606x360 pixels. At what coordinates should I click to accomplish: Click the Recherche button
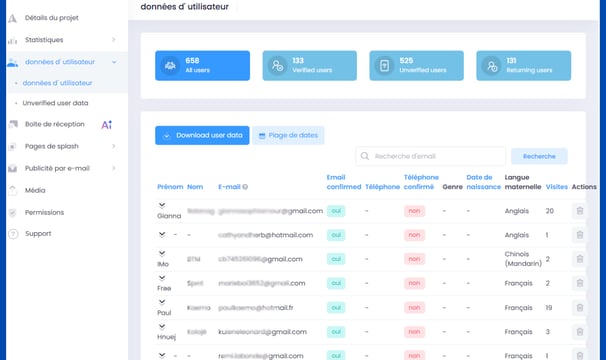[x=539, y=156]
